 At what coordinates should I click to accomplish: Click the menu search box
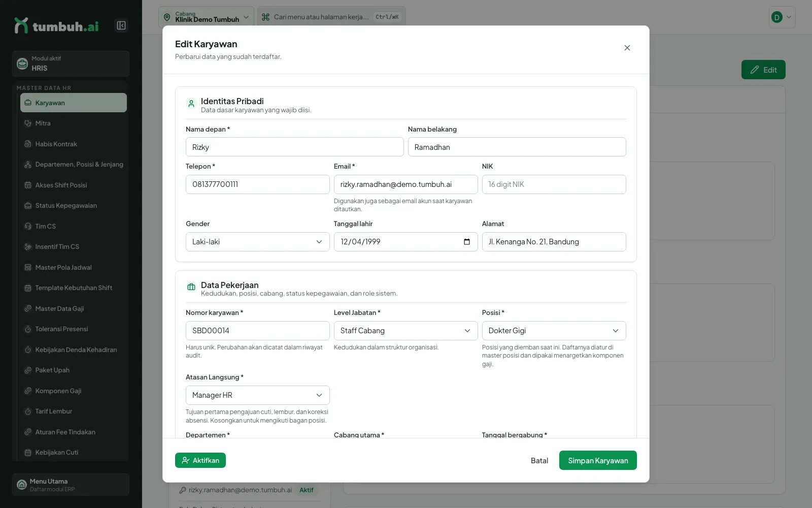[331, 17]
